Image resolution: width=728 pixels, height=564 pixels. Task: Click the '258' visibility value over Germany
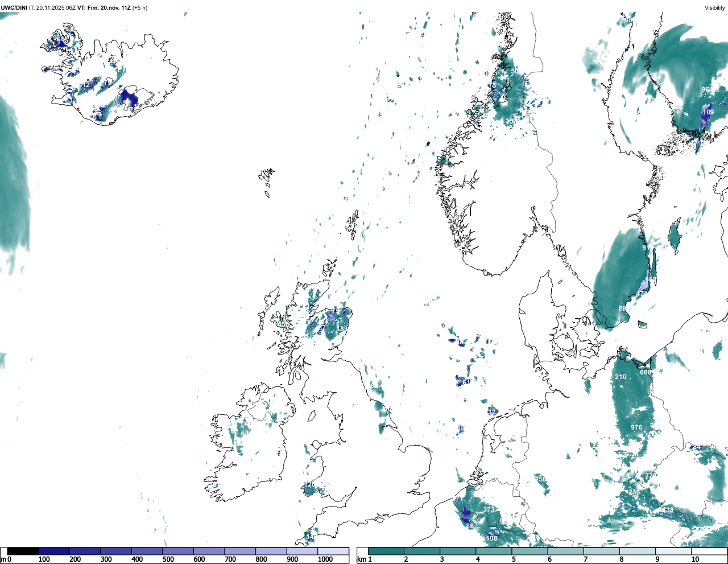pos(541,479)
